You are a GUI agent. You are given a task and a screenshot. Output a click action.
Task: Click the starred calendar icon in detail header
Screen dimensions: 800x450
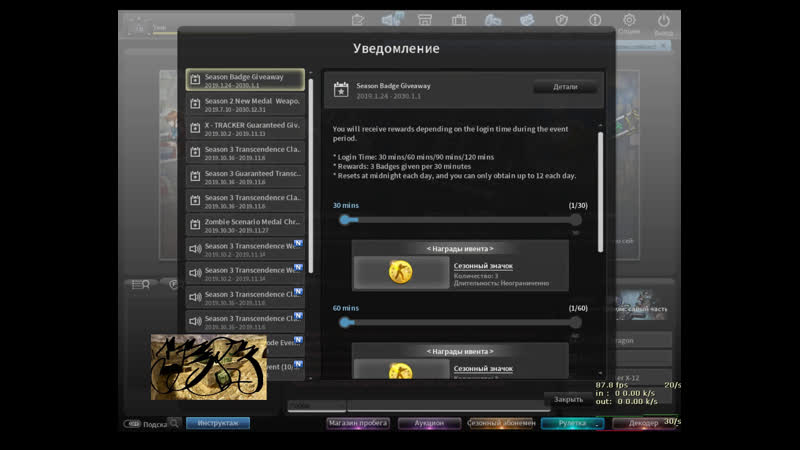(x=341, y=90)
